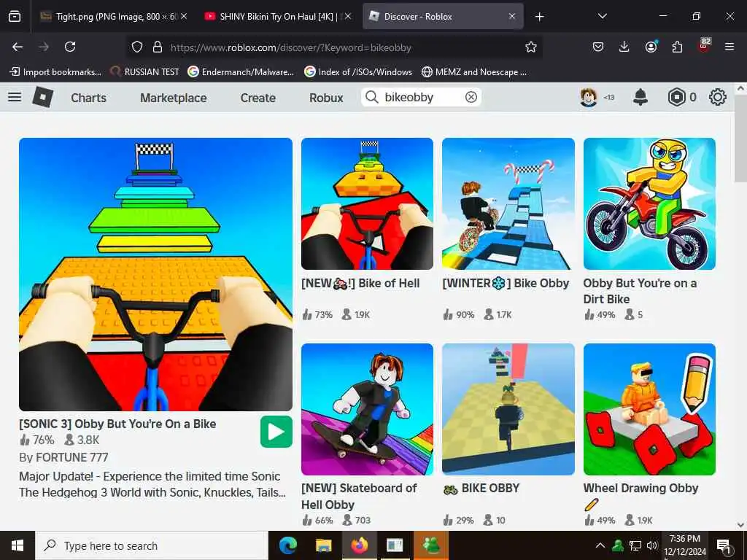Open Roblox settings gear
Screen dimensions: 747x560
[718, 97]
